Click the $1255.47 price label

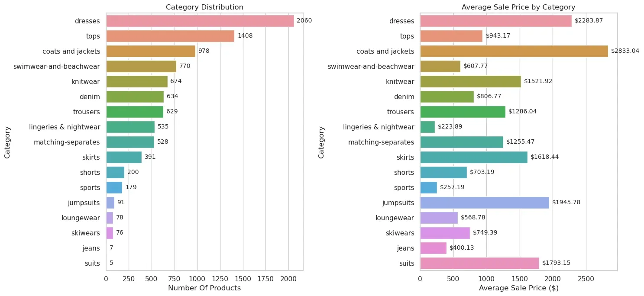[x=521, y=142]
